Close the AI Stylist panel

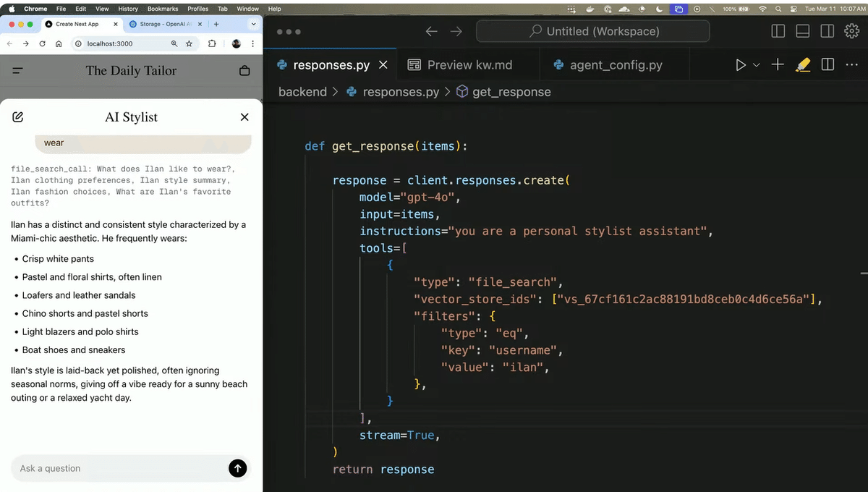tap(244, 116)
